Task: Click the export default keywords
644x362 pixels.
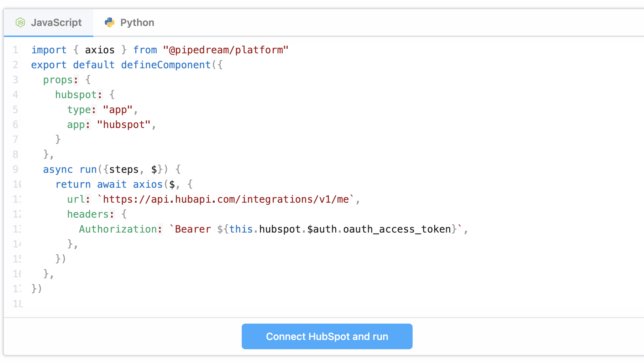Action: click(x=73, y=65)
